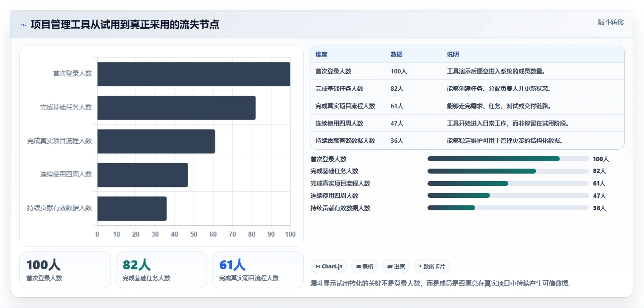
Task: Click the 持续贡献有效数据人数 y-axis label in the chart
Action: coord(59,208)
